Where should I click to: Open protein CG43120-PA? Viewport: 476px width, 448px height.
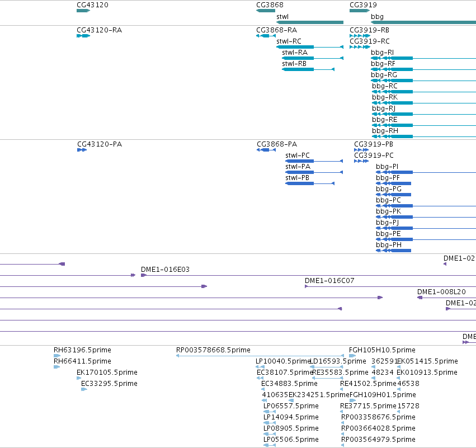tap(100, 144)
